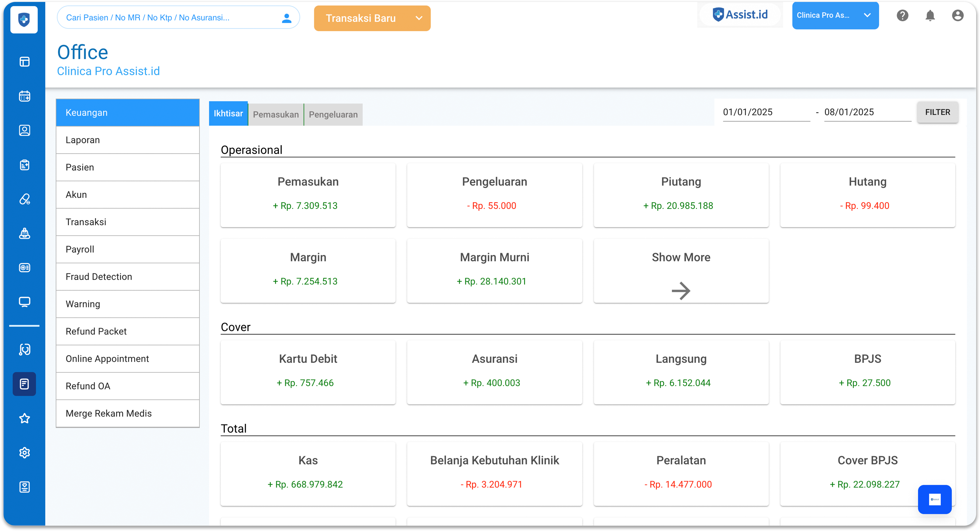
Task: Open the Piutang card
Action: tap(681, 195)
